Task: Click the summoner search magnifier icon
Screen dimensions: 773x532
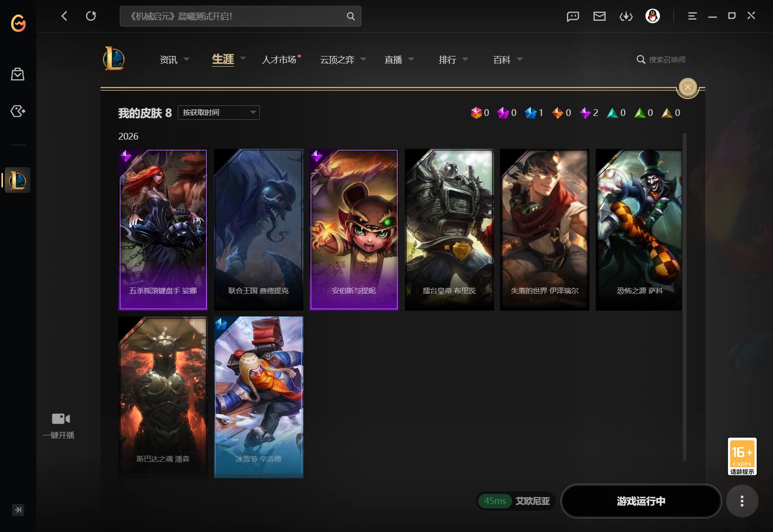Action: (x=641, y=59)
